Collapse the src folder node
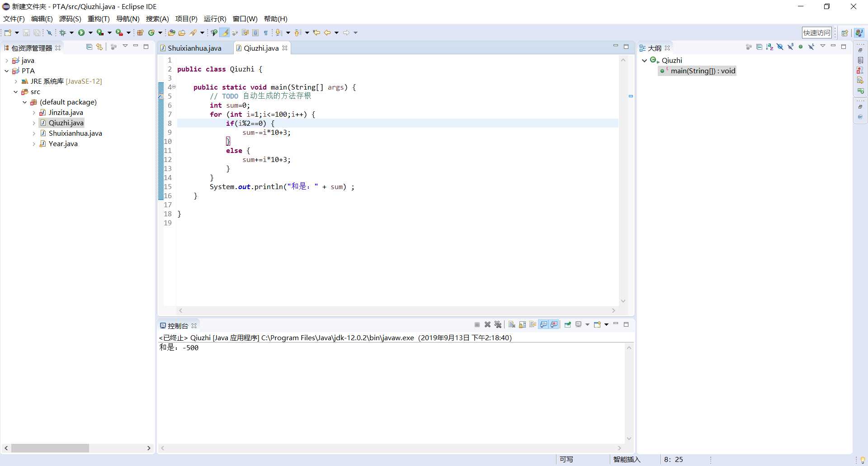The image size is (868, 466). coord(16,92)
